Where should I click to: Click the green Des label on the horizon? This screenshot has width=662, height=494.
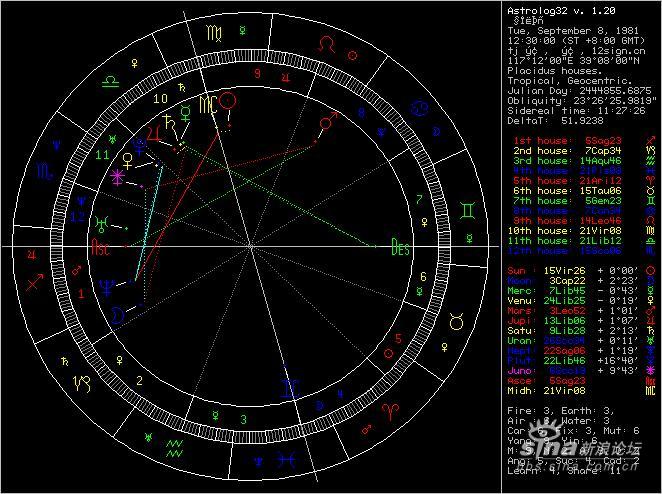400,247
